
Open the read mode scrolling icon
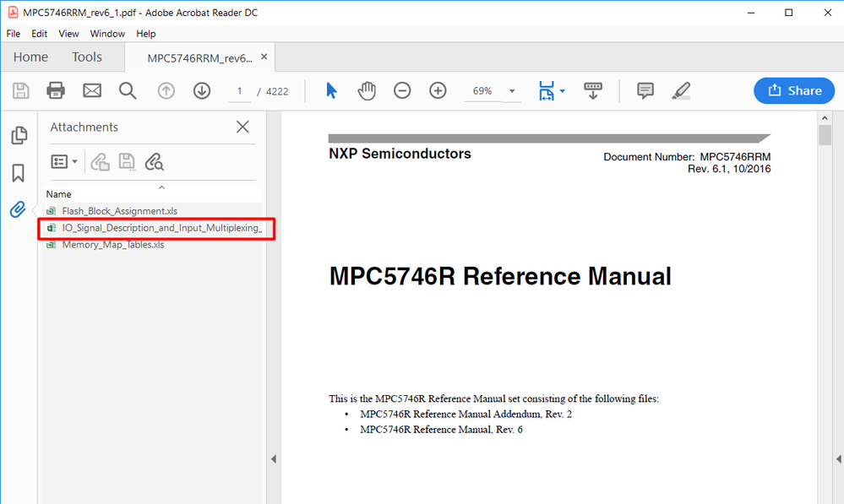pyautogui.click(x=592, y=90)
